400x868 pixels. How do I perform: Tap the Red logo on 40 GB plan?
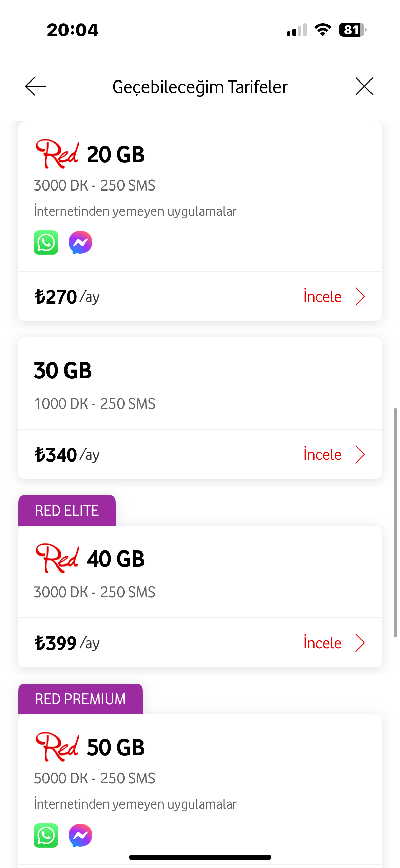[x=57, y=558]
